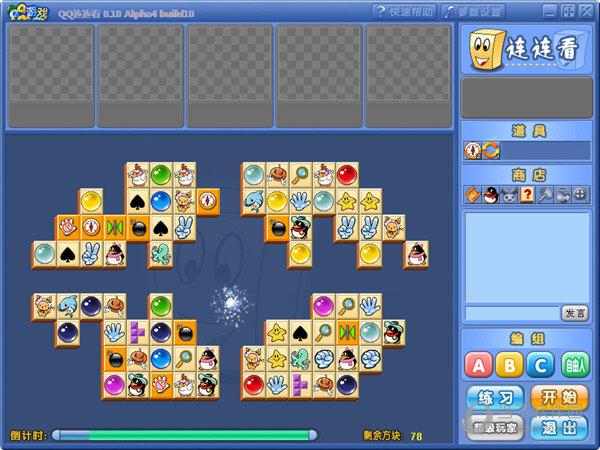Click the countdown timer progress bar
Screen dimensions: 600x450
(185, 435)
